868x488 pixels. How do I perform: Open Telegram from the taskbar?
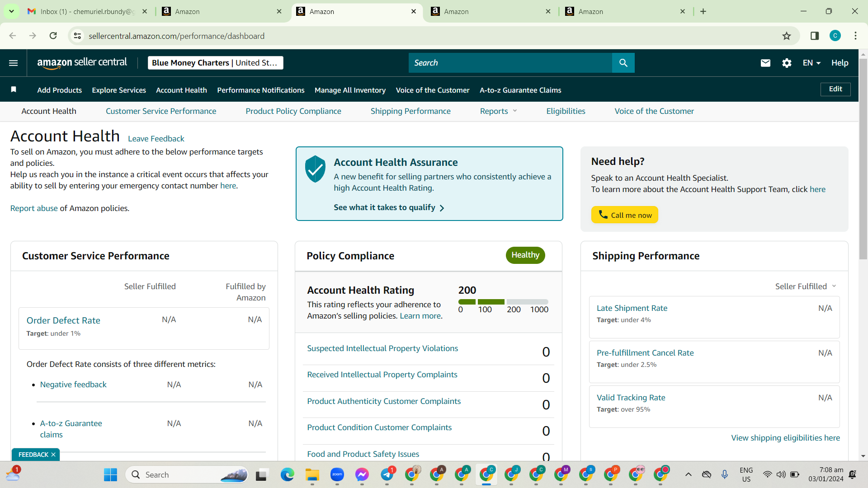tap(387, 474)
